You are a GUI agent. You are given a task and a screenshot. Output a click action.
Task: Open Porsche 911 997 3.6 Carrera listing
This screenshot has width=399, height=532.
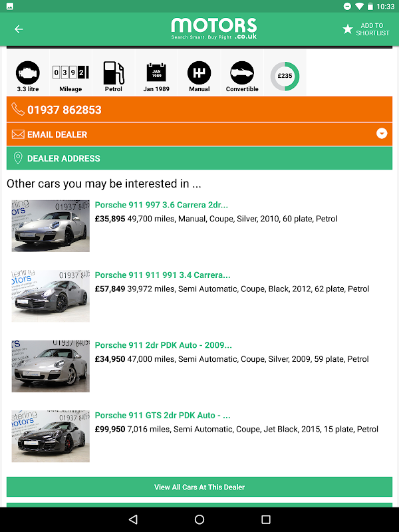pos(161,205)
